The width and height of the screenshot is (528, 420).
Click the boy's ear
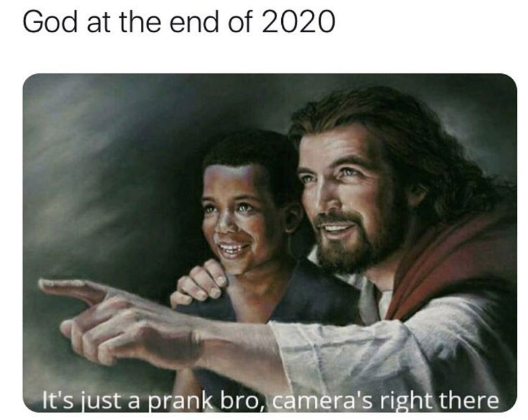292,219
